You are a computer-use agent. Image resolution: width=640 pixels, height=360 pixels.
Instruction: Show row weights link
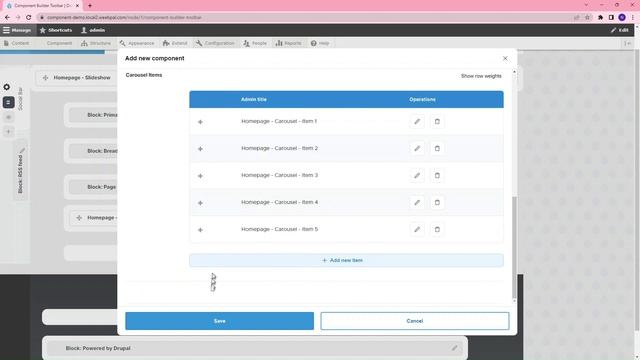point(481,76)
